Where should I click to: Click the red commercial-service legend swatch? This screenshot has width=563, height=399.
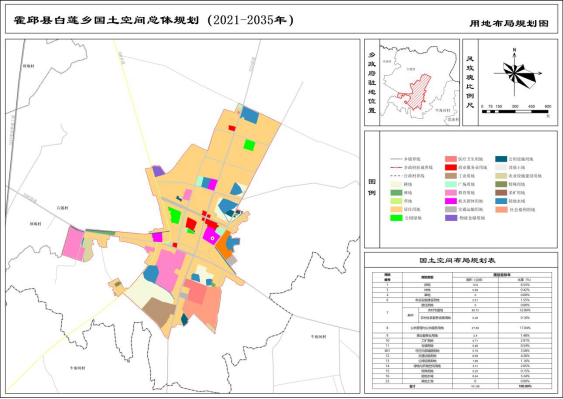(451, 167)
